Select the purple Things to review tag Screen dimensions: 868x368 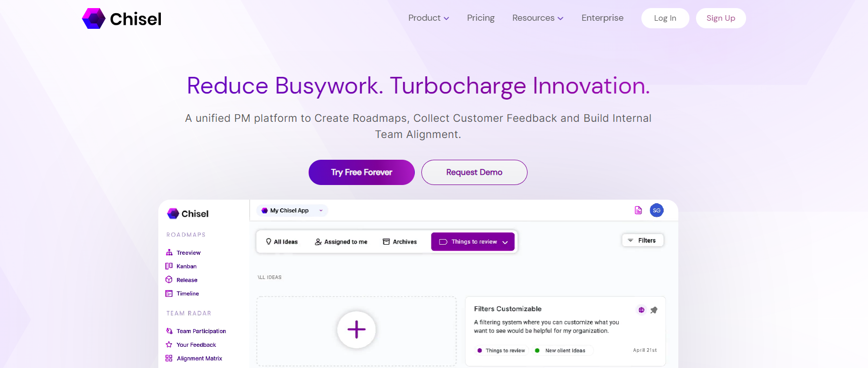coord(501,350)
